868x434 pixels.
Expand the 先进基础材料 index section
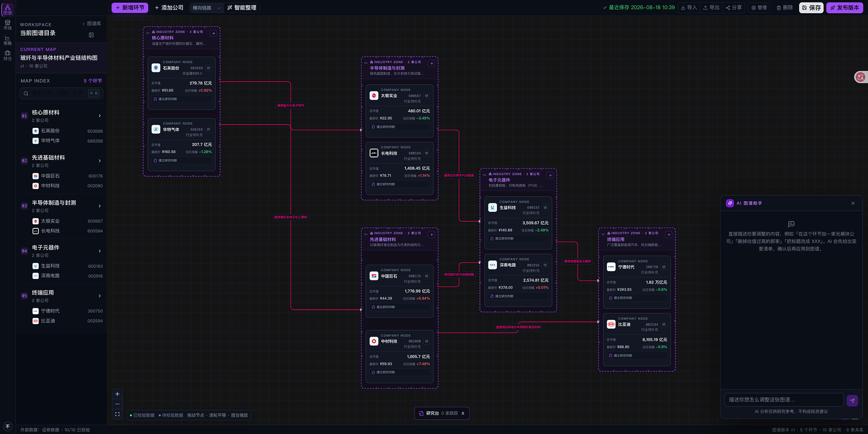pos(99,161)
